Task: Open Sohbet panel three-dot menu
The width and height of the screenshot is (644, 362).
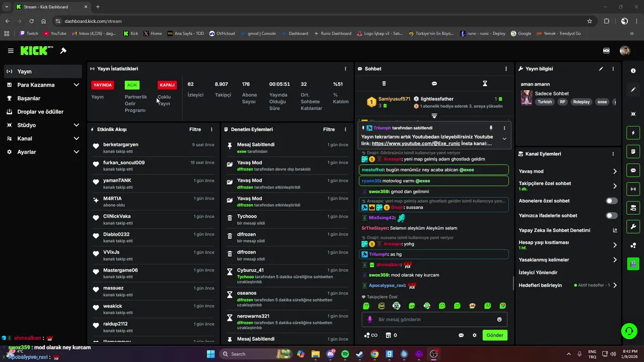Action: pyautogui.click(x=506, y=69)
